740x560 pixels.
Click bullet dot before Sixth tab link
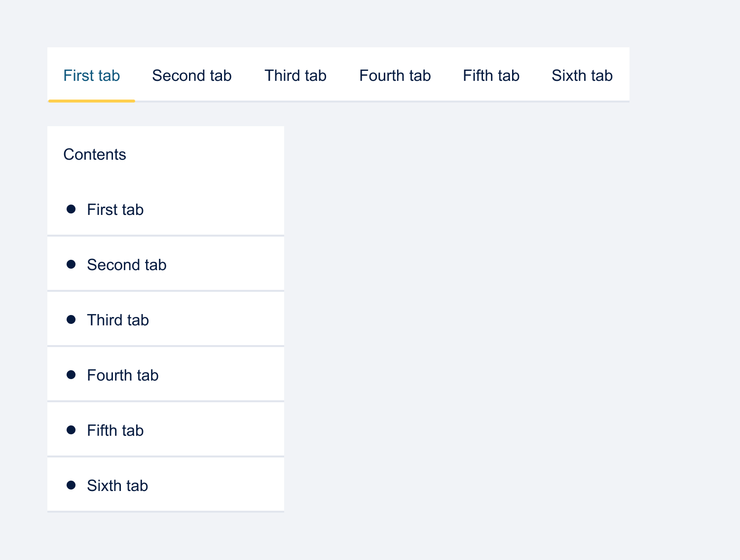coord(71,485)
